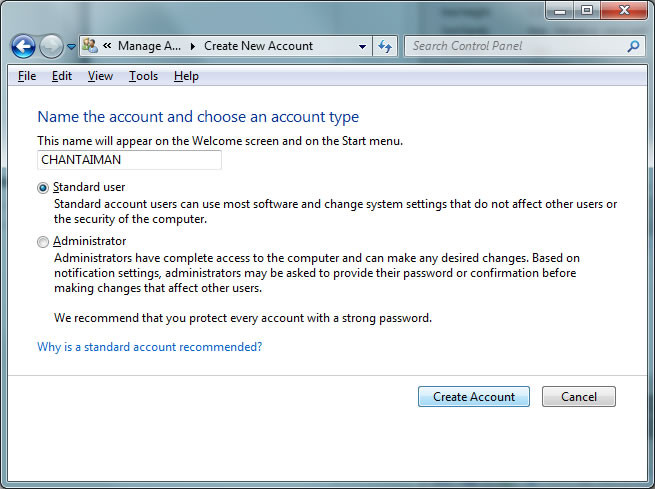The image size is (655, 489).
Task: Open the Help menu
Action: pos(186,76)
